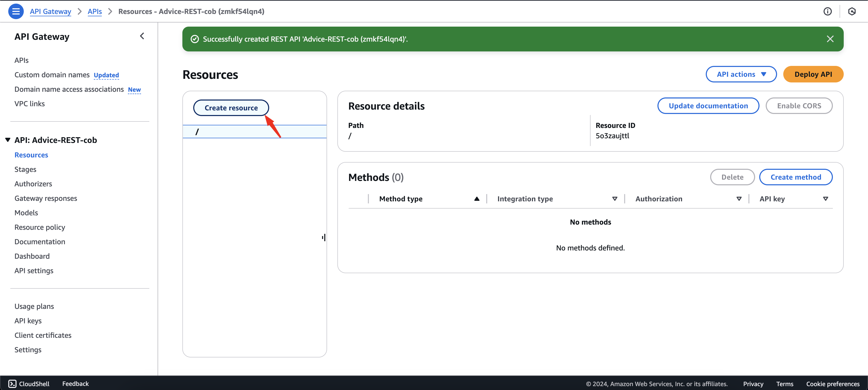Viewport: 868px width, 390px height.
Task: Click the info panel icon
Action: tap(827, 11)
